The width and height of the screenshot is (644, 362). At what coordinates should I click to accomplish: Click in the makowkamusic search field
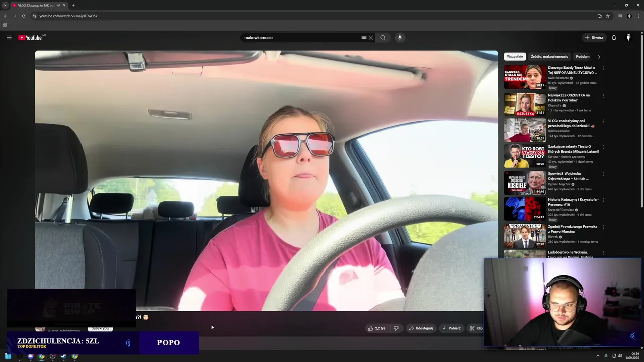[301, 38]
